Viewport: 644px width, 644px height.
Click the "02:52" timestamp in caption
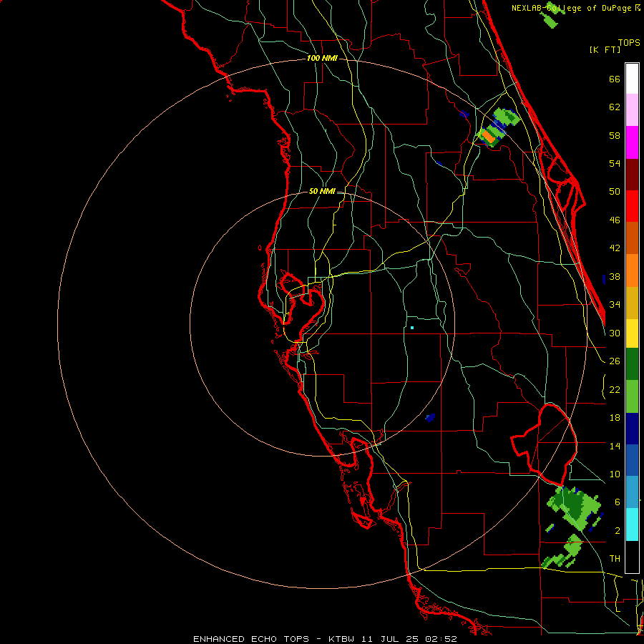coord(441,639)
